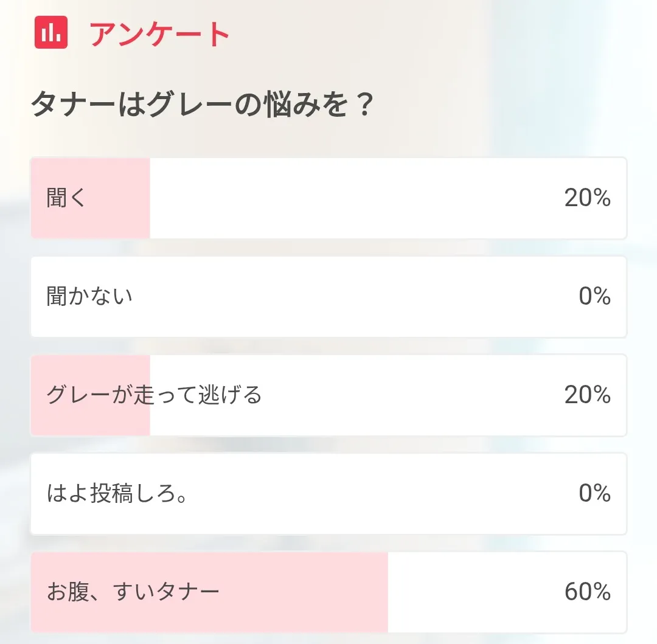
Task: Click the アンケート heading text
Action: coord(160,34)
